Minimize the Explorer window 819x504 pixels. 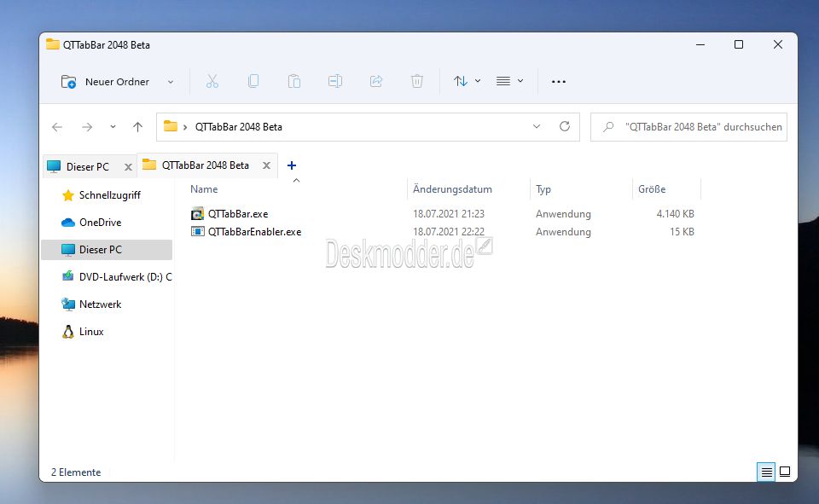pyautogui.click(x=700, y=45)
